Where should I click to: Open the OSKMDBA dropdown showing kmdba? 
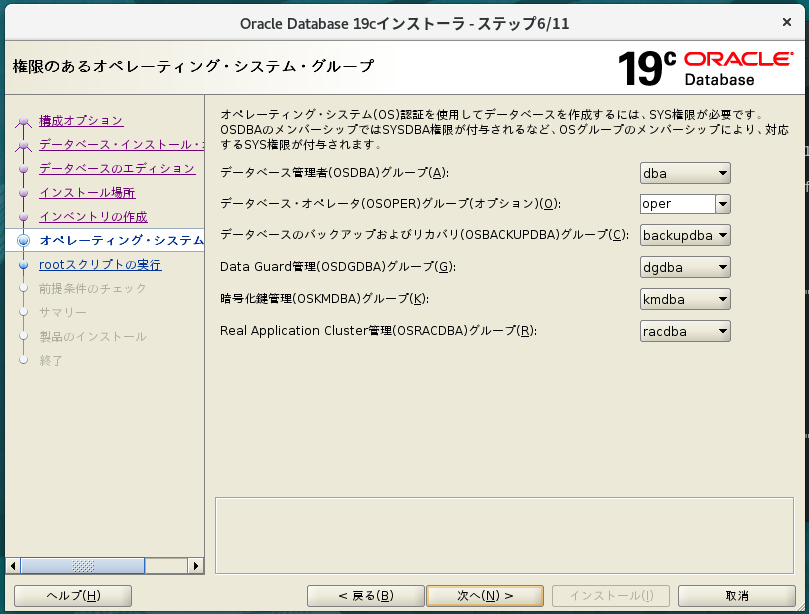[685, 299]
